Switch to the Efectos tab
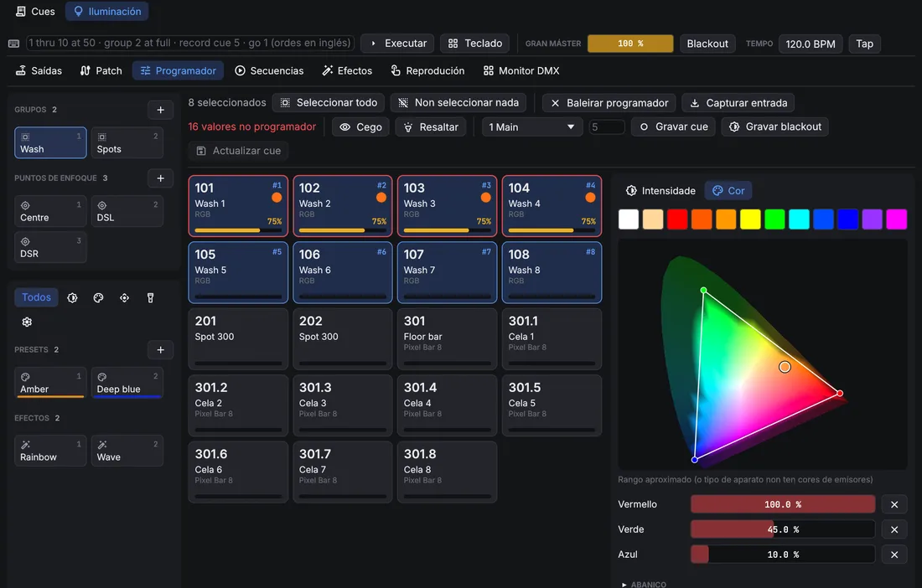The width and height of the screenshot is (922, 588). point(347,70)
